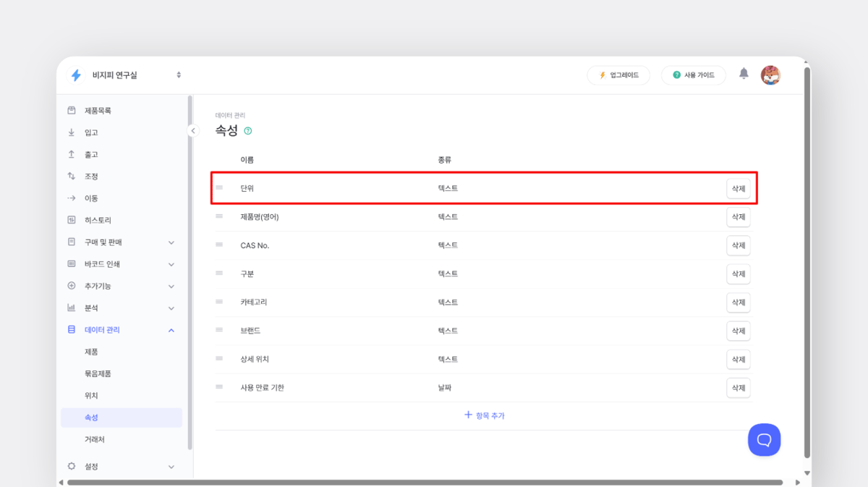Screen dimensions: 868x487
Task: Open the 이동 move icon
Action: click(x=72, y=198)
